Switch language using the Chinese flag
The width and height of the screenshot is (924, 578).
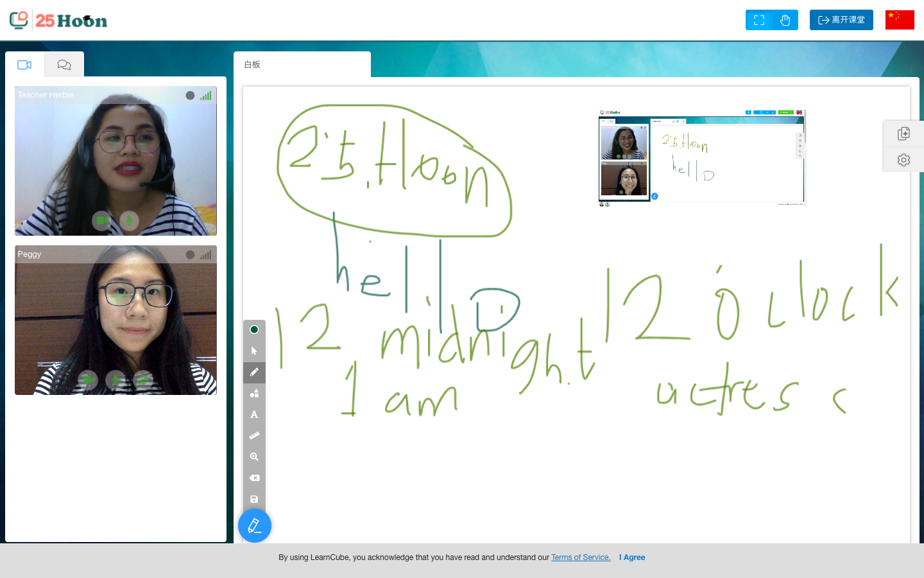pyautogui.click(x=900, y=20)
